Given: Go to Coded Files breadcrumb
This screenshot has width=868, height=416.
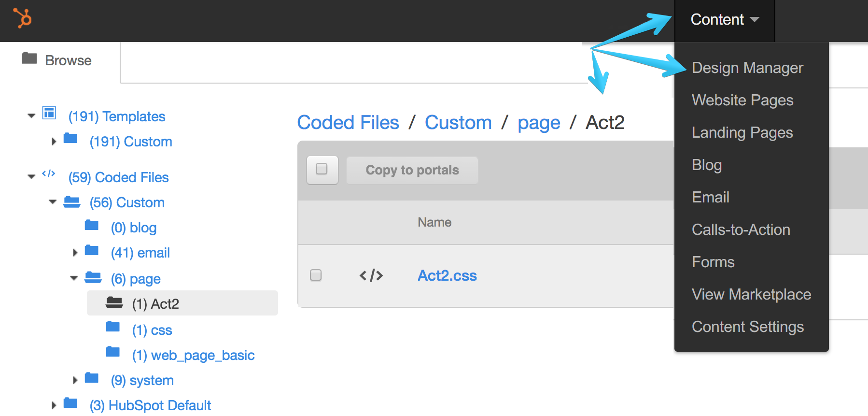Looking at the screenshot, I should pos(348,122).
